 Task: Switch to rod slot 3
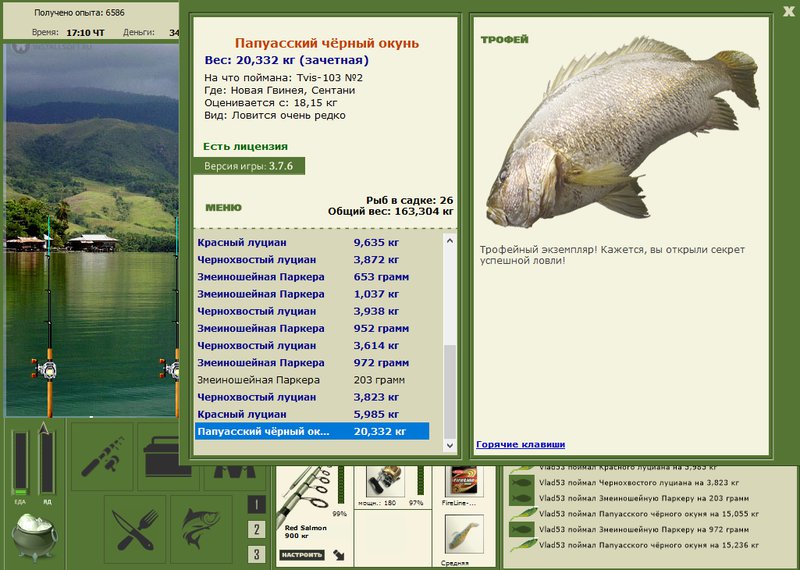click(x=256, y=554)
